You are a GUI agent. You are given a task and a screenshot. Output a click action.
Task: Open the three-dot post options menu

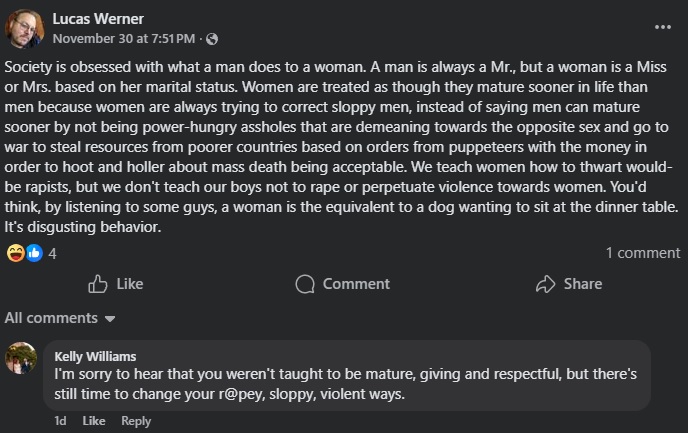(663, 27)
